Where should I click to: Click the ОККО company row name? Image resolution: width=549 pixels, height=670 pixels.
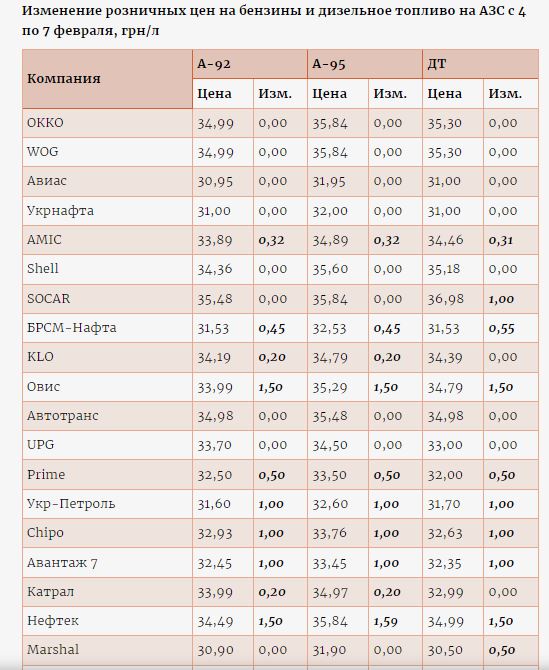click(45, 123)
